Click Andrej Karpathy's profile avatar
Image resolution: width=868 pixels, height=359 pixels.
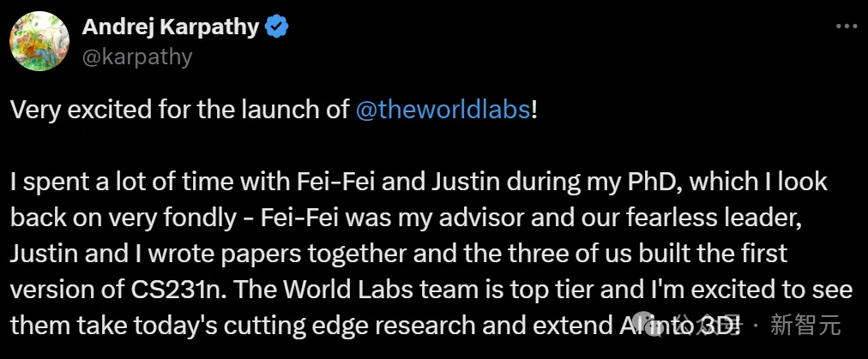click(x=39, y=41)
